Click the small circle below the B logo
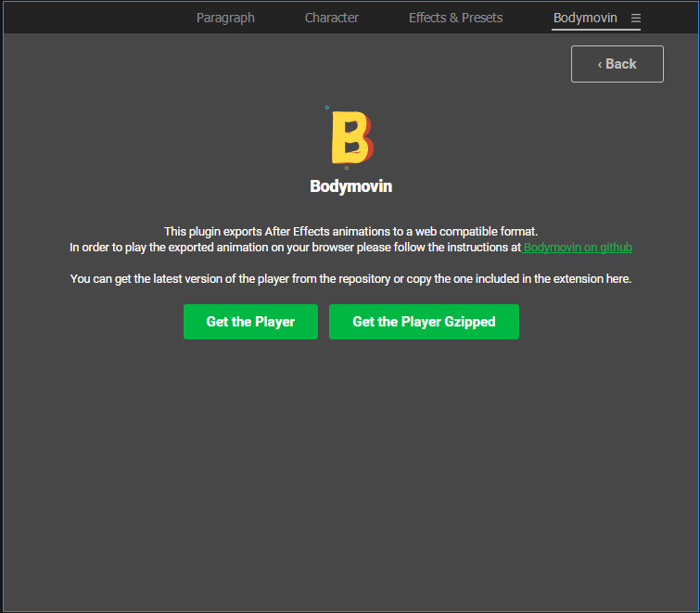 click(347, 168)
